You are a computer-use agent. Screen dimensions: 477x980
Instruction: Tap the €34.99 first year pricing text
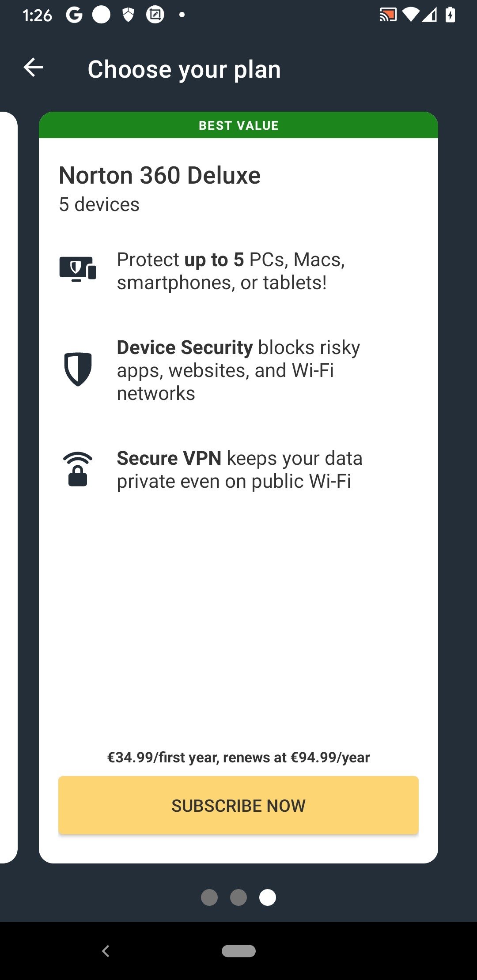238,758
